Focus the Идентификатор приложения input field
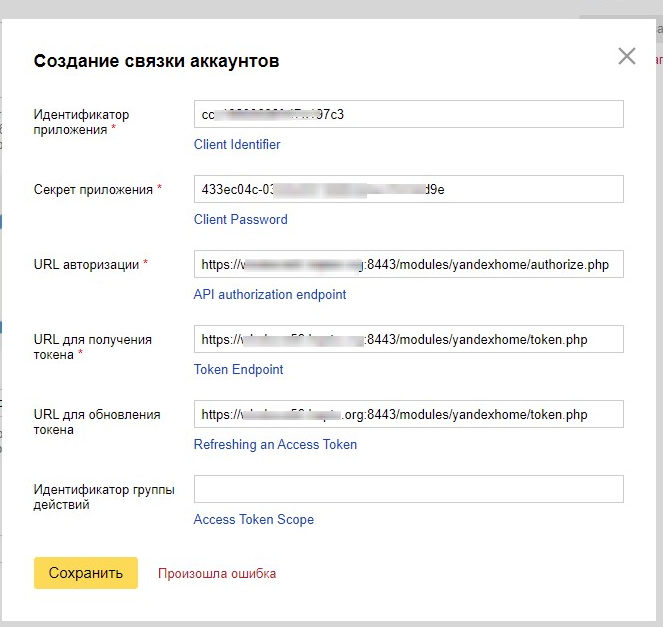This screenshot has width=663, height=627. tap(408, 114)
